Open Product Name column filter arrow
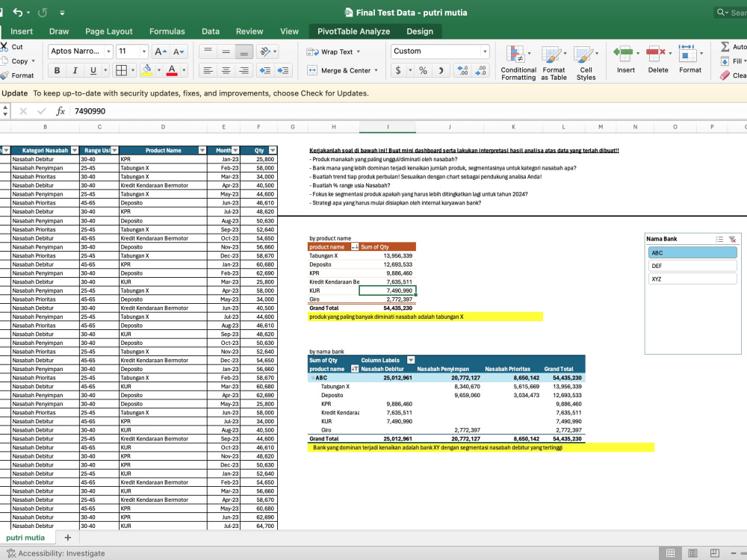Image resolution: width=747 pixels, height=560 pixels. tap(202, 151)
